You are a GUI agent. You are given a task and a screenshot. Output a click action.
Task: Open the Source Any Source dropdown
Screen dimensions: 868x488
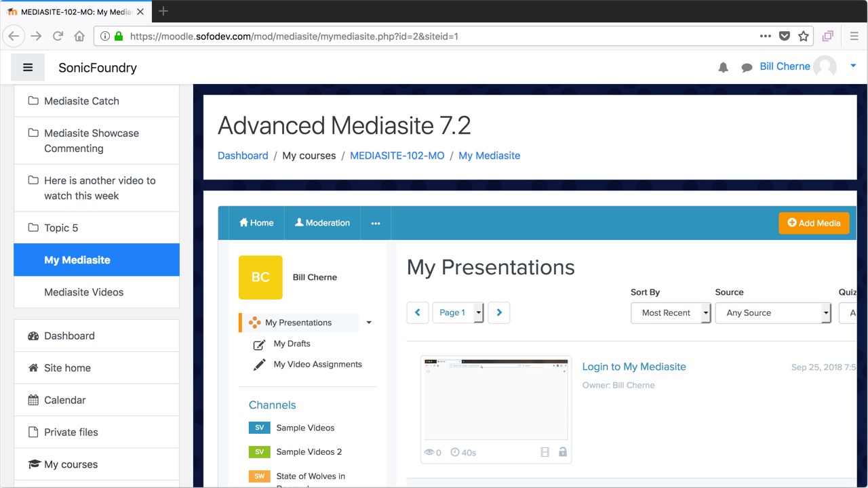(x=773, y=312)
